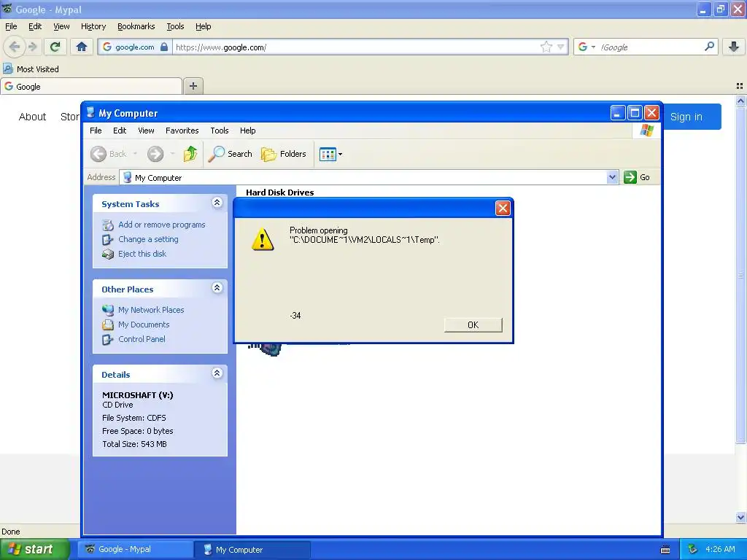747x560 pixels.
Task: Open My Computer Favorites menu
Action: (182, 131)
